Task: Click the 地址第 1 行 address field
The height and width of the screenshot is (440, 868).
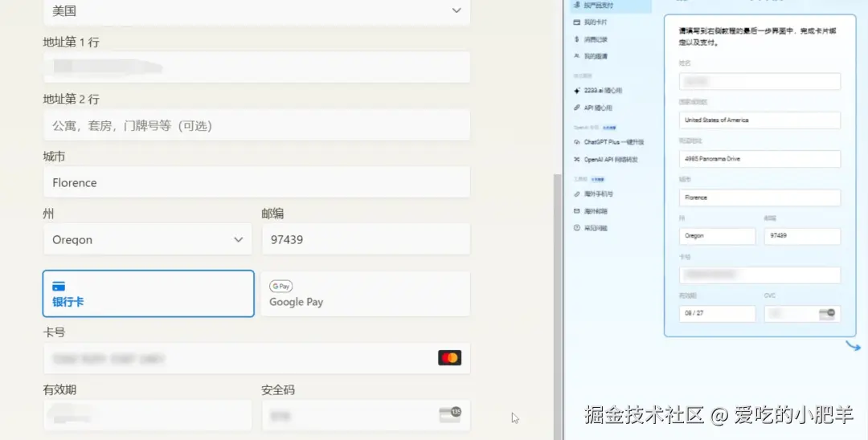Action: click(256, 67)
